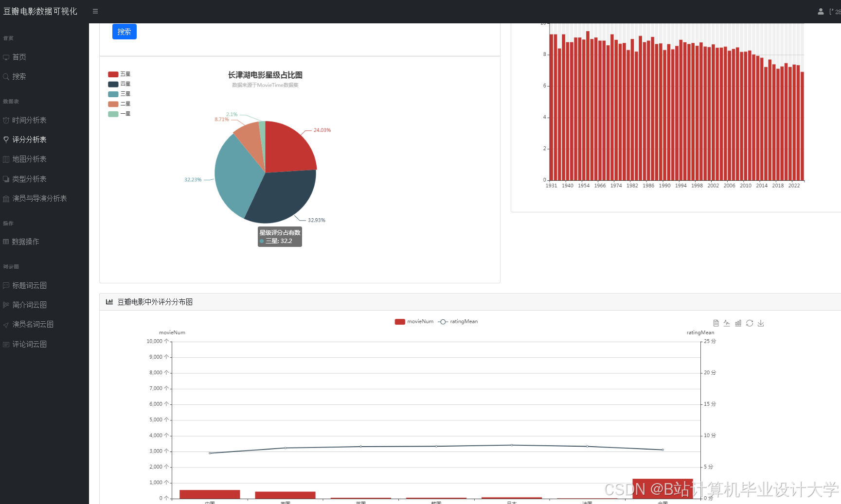Click the 2022 x-axis year label

(x=794, y=186)
